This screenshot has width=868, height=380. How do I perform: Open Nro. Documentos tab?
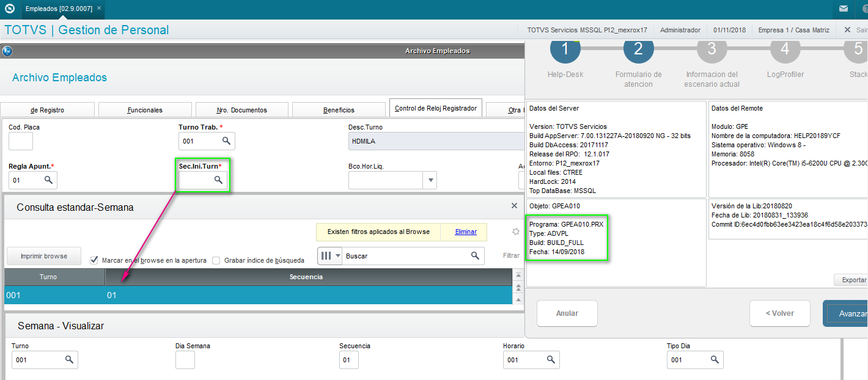tap(242, 110)
